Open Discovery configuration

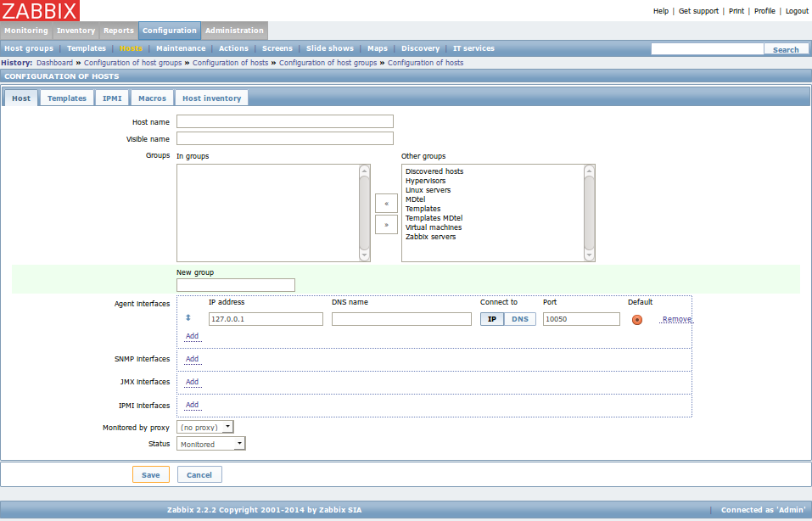pyautogui.click(x=421, y=48)
